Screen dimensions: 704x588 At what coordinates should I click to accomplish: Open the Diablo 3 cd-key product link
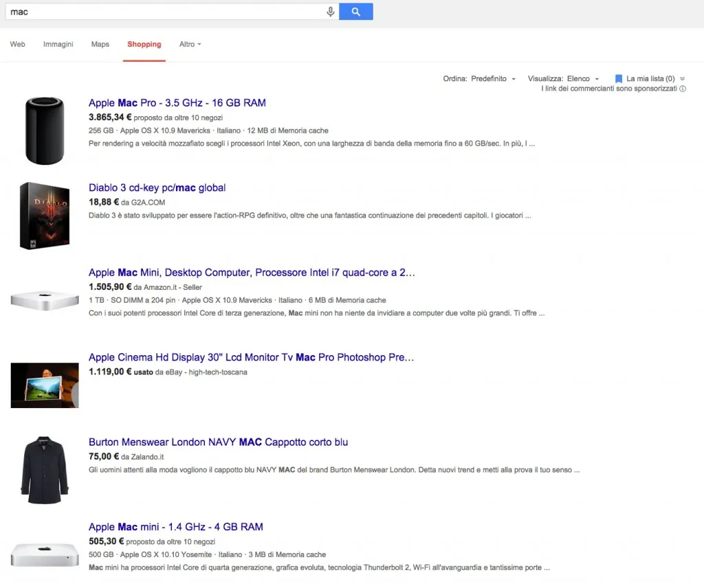pyautogui.click(x=157, y=187)
